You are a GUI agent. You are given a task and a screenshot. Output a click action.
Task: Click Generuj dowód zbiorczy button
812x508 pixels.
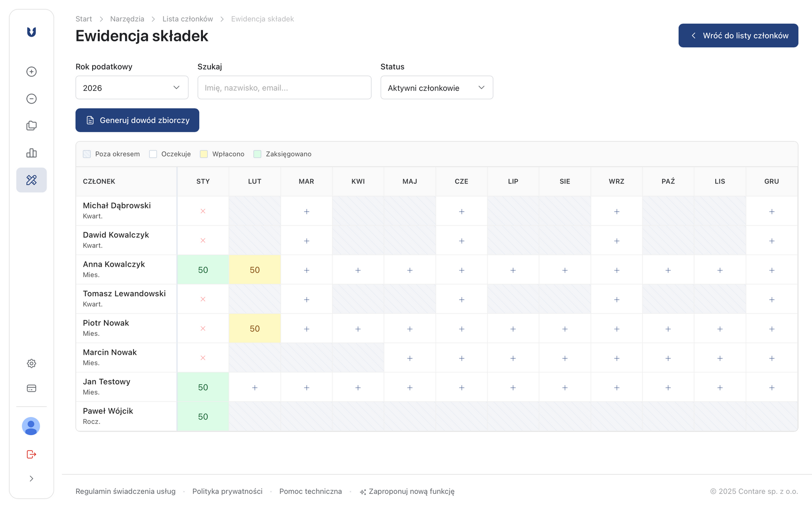click(x=137, y=120)
